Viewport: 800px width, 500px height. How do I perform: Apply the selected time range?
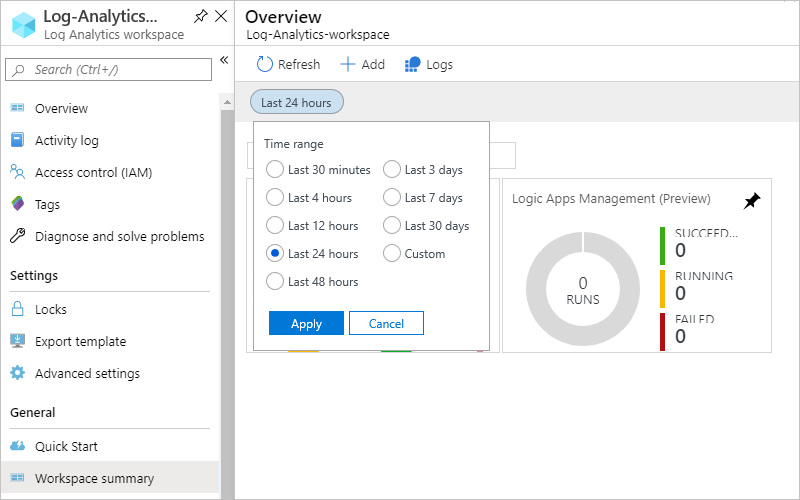pyautogui.click(x=306, y=323)
